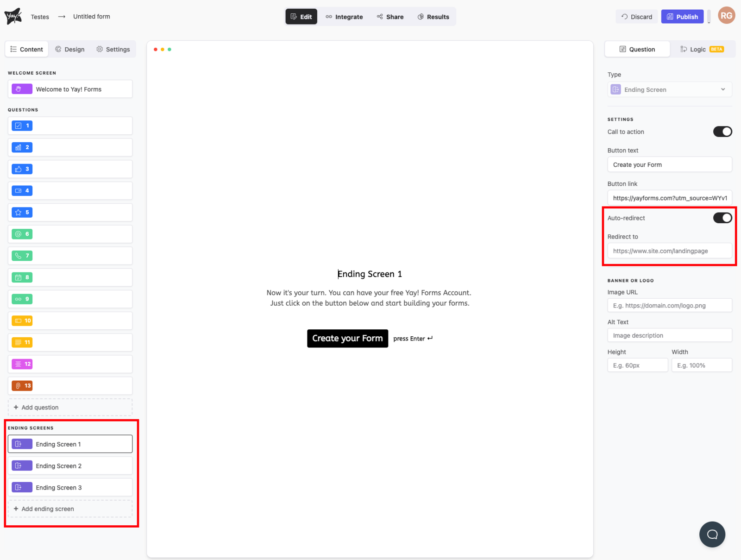Viewport: 741px width, 560px height.
Task: Select question 3 thumbs-up icon
Action: point(19,169)
